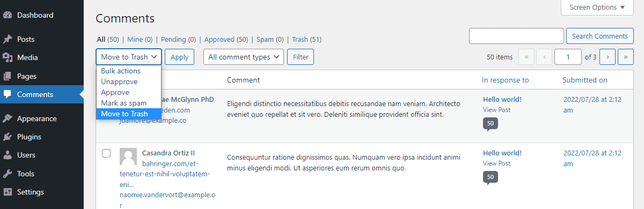Tick the Casandra Ortiz II comment checkbox

pos(106,153)
